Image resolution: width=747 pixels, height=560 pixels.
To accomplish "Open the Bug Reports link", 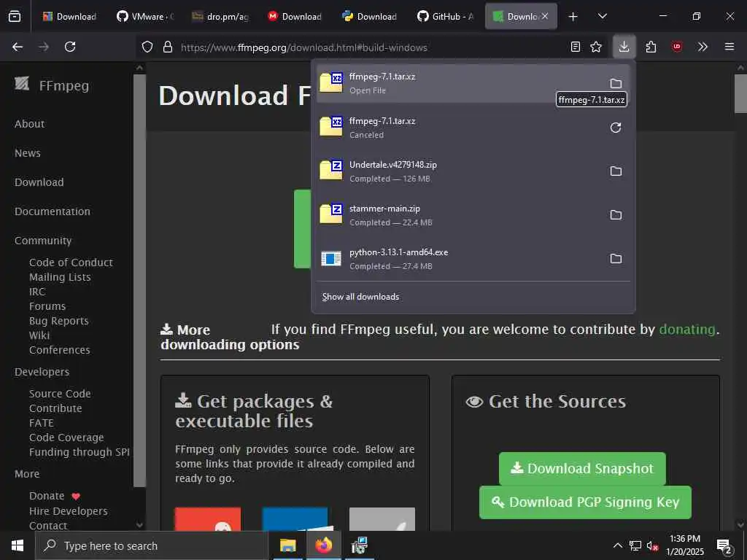I will click(59, 321).
